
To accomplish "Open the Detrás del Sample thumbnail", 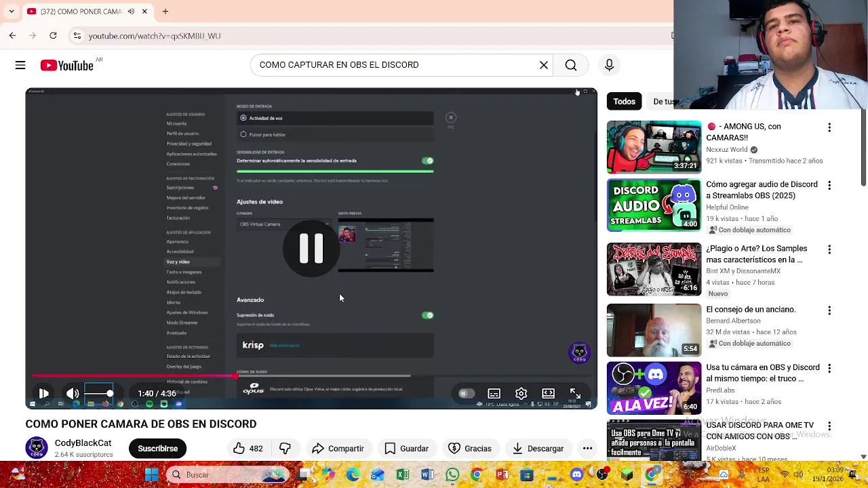I will point(654,269).
